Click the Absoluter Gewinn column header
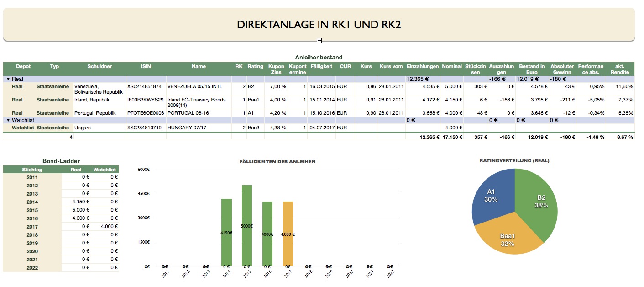This screenshot has width=644, height=287. pos(562,69)
